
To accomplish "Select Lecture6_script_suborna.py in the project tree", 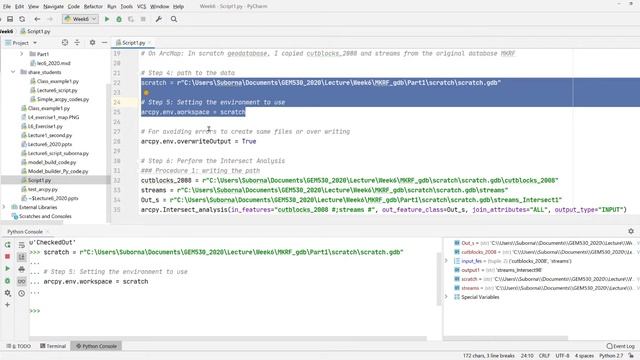I will click(58, 153).
